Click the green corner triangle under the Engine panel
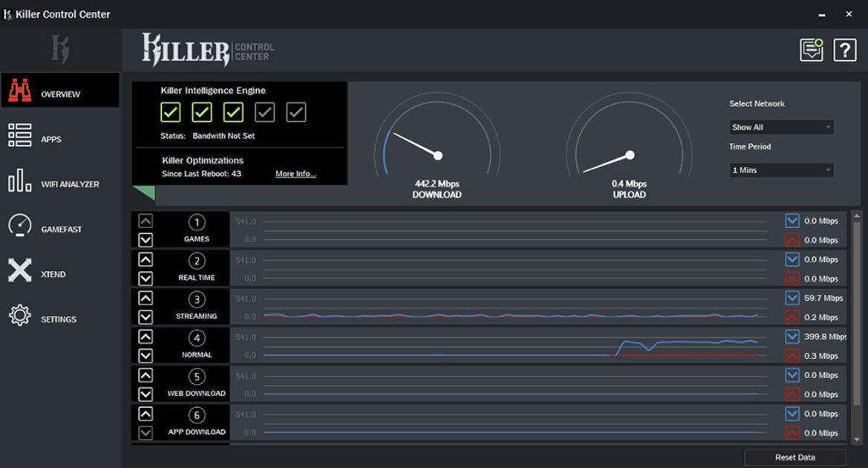 pos(147,192)
